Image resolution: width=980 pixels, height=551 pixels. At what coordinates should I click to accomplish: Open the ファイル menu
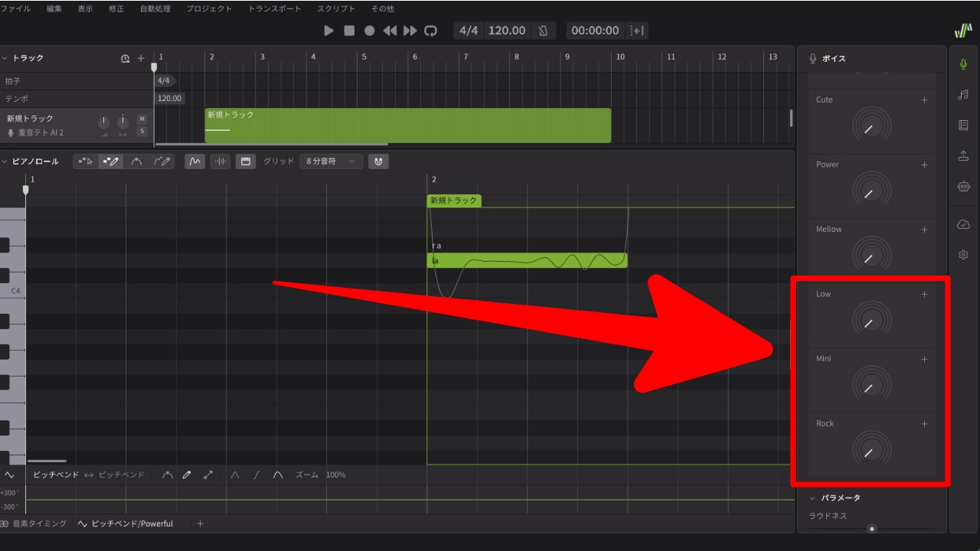pos(15,9)
